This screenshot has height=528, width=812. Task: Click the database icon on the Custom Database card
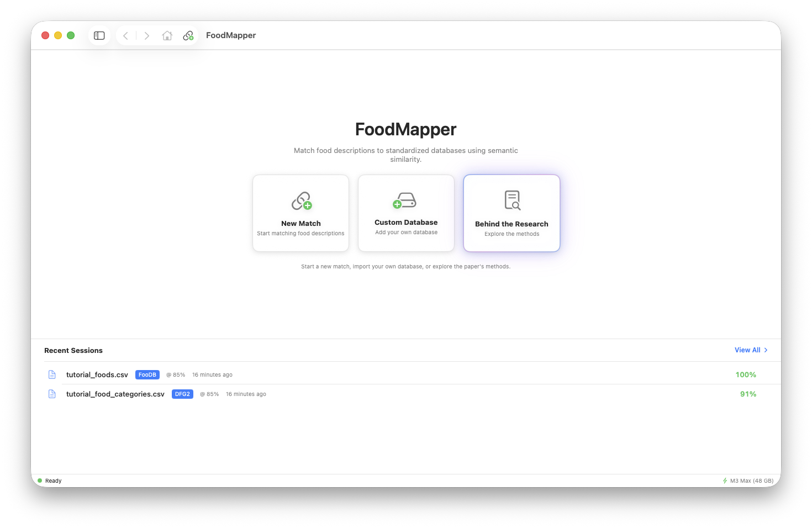(406, 200)
